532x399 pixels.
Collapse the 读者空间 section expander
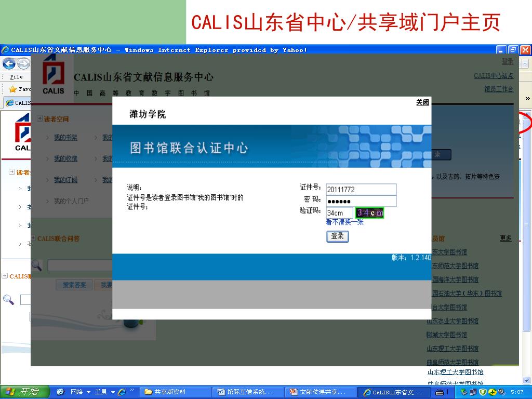tap(39, 118)
